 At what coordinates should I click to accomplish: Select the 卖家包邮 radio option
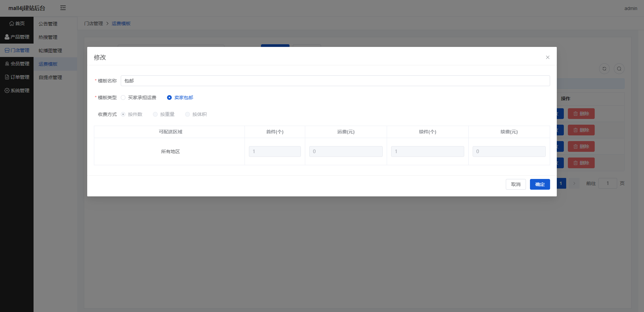point(169,98)
